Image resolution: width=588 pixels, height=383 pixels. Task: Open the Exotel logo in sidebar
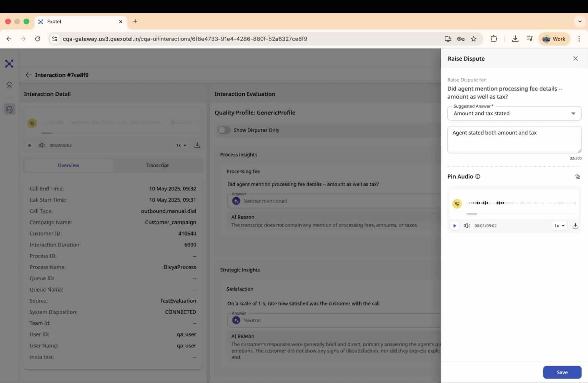(x=9, y=64)
